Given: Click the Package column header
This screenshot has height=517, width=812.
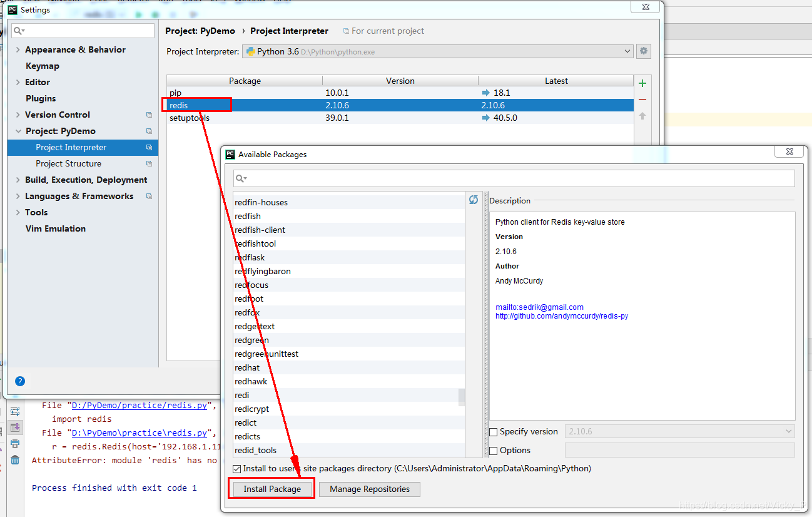Looking at the screenshot, I should point(245,81).
